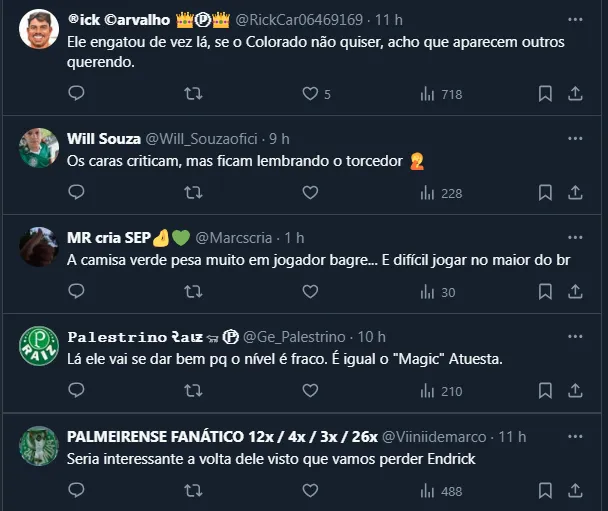Like Rick Carvalho's tweet
The height and width of the screenshot is (511, 608).
[x=310, y=93]
